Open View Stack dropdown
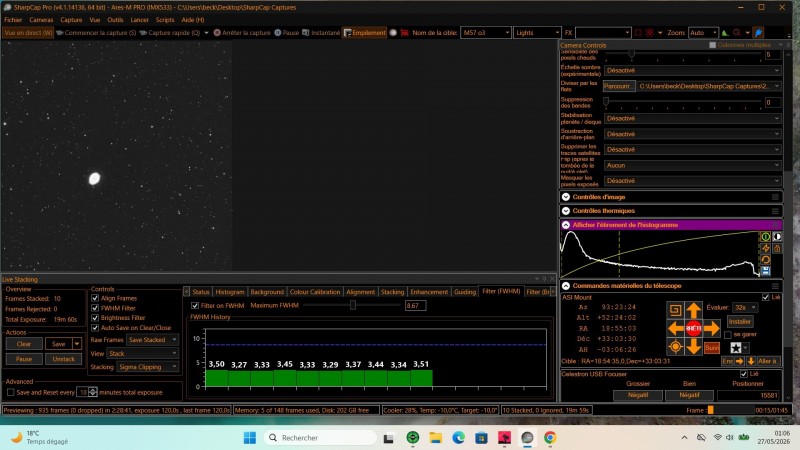 click(x=142, y=353)
